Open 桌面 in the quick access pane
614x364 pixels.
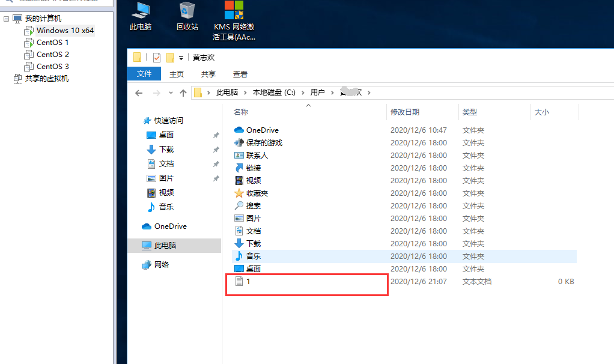(x=166, y=135)
